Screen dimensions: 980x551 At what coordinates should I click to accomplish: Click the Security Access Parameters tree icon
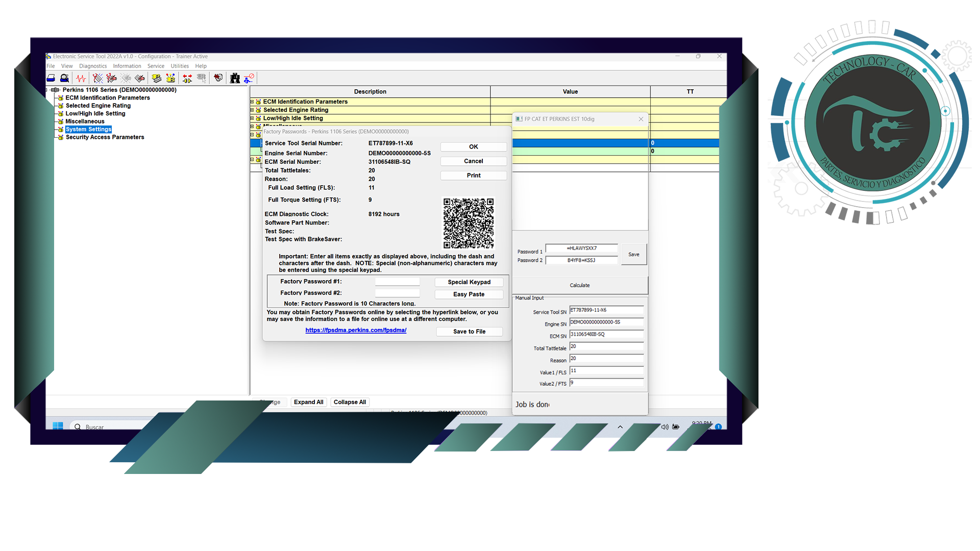(61, 137)
